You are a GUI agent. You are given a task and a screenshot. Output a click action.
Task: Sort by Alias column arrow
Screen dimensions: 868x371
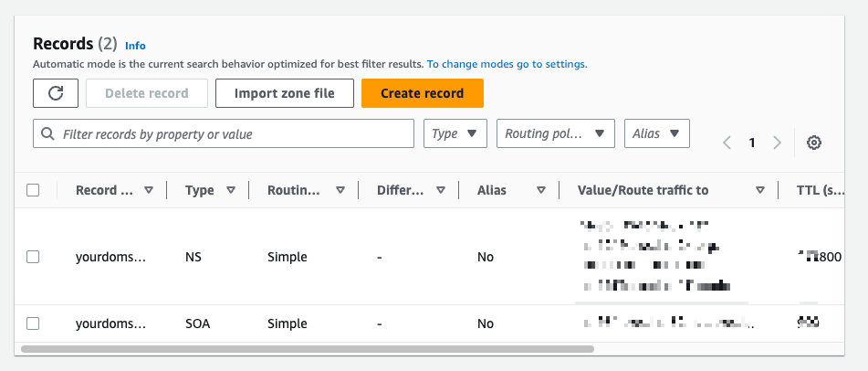pos(541,190)
